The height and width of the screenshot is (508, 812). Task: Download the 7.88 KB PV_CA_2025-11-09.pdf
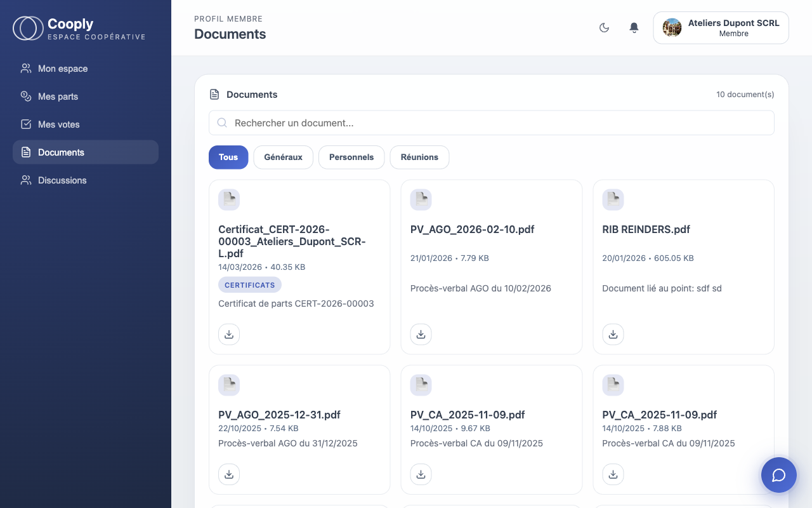click(613, 474)
